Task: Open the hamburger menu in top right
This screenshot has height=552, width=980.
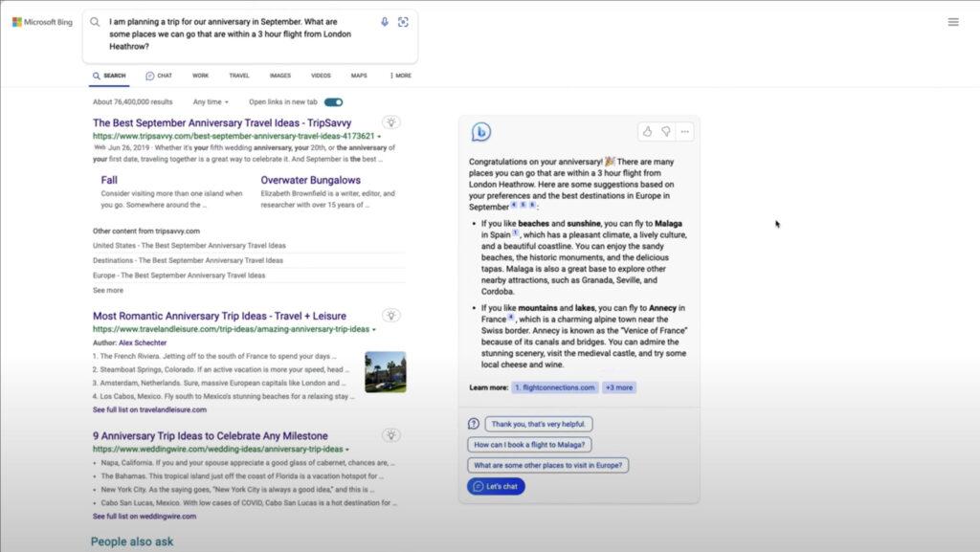Action: click(x=953, y=22)
